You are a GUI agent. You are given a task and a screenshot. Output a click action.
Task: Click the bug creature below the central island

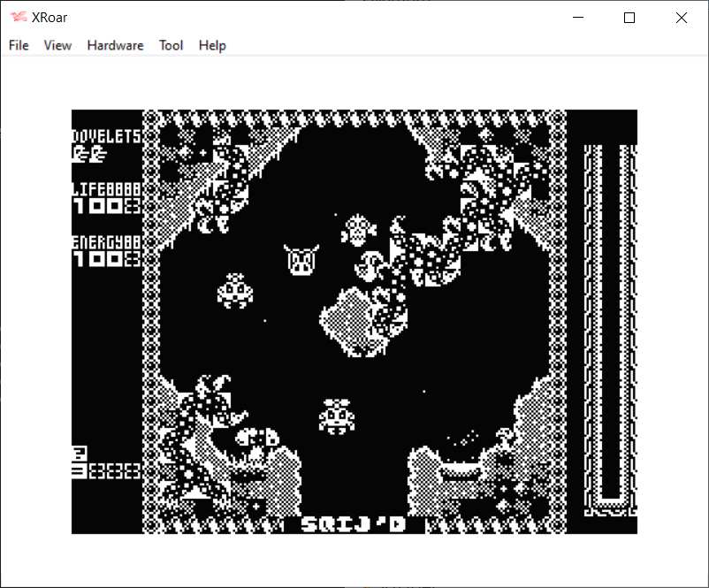(336, 415)
